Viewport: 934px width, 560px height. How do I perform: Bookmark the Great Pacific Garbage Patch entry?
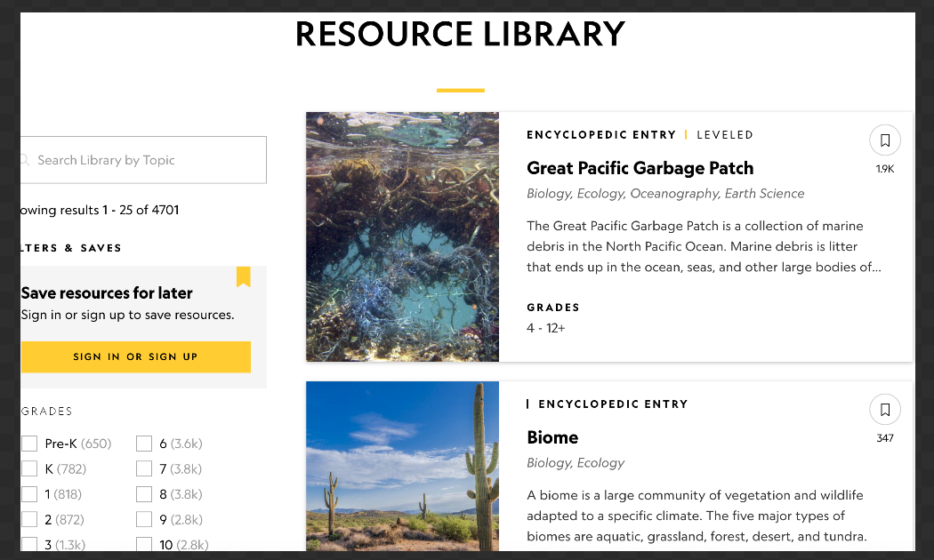click(x=884, y=140)
